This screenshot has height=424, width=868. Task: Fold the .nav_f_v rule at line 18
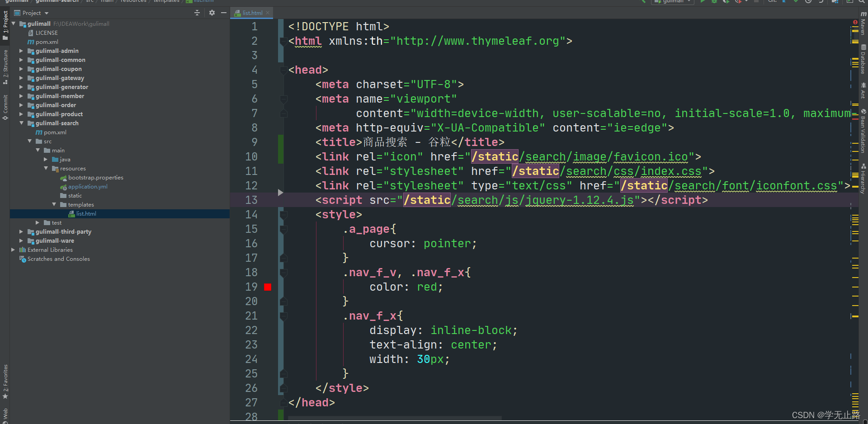coord(283,273)
